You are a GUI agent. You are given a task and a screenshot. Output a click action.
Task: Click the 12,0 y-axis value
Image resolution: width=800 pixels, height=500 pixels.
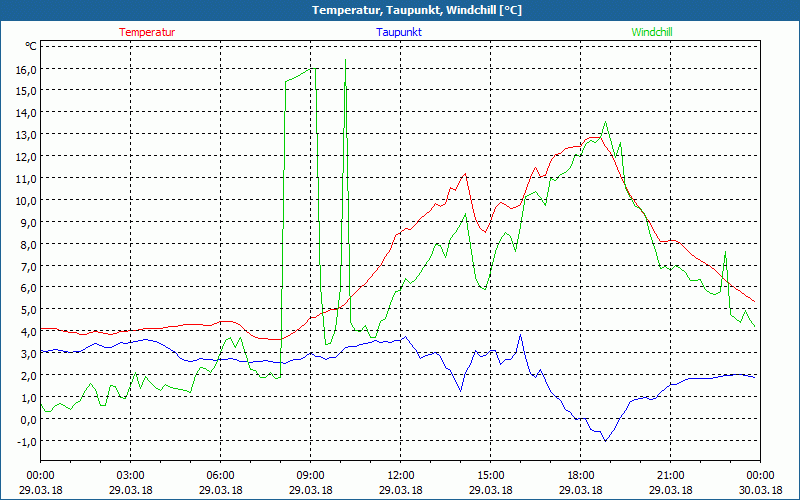tap(27, 157)
